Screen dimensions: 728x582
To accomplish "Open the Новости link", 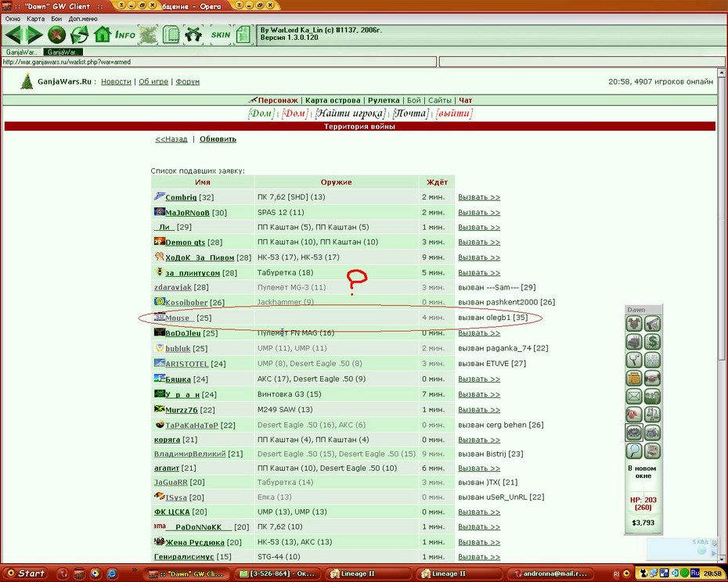I will [116, 81].
